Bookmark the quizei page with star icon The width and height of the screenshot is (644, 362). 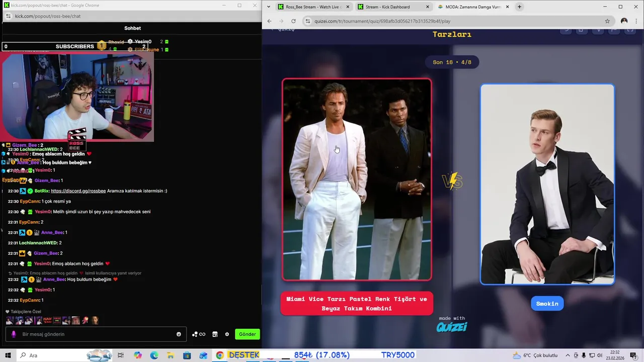(607, 21)
